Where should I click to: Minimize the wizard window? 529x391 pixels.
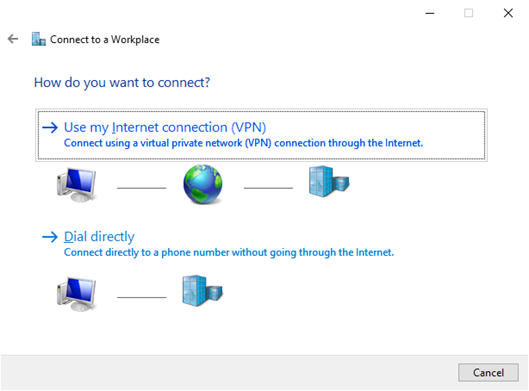pos(430,13)
